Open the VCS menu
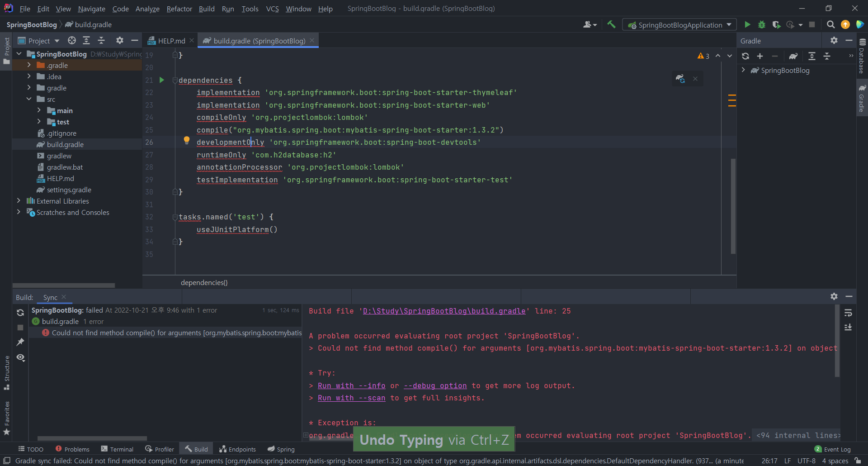Viewport: 868px width, 466px height. (x=272, y=9)
